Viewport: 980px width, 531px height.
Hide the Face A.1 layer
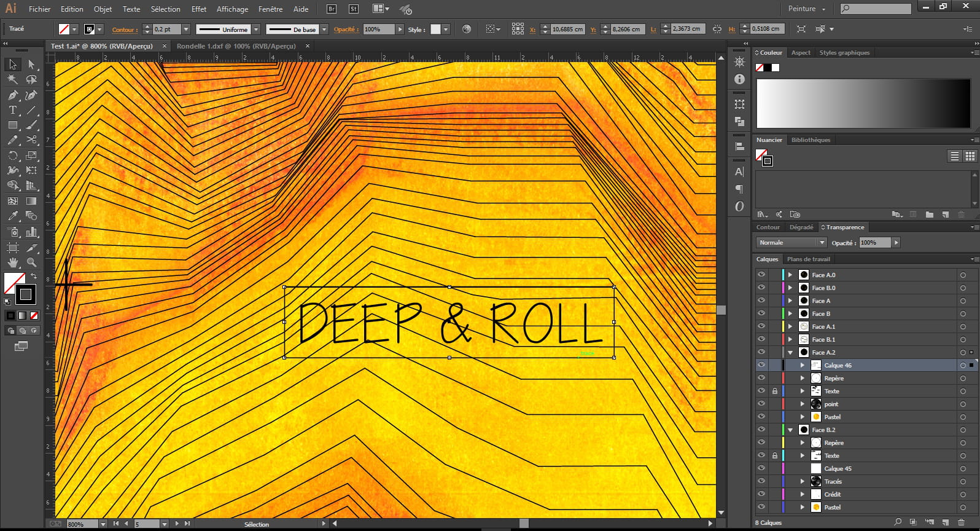pyautogui.click(x=761, y=326)
